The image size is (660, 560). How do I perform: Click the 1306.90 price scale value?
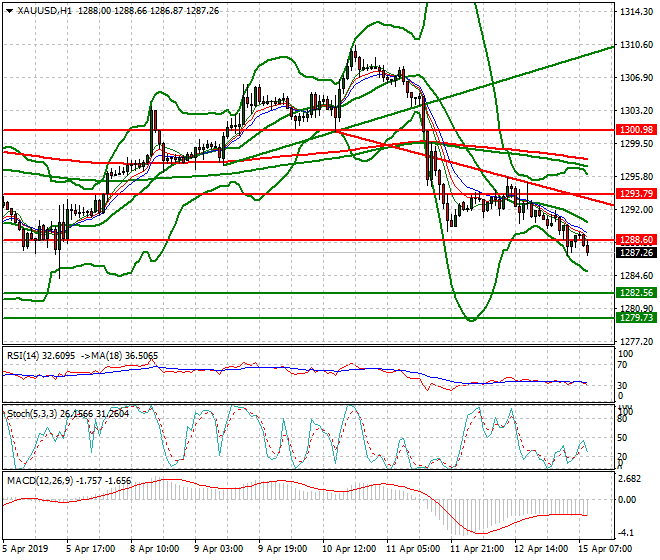[x=636, y=77]
